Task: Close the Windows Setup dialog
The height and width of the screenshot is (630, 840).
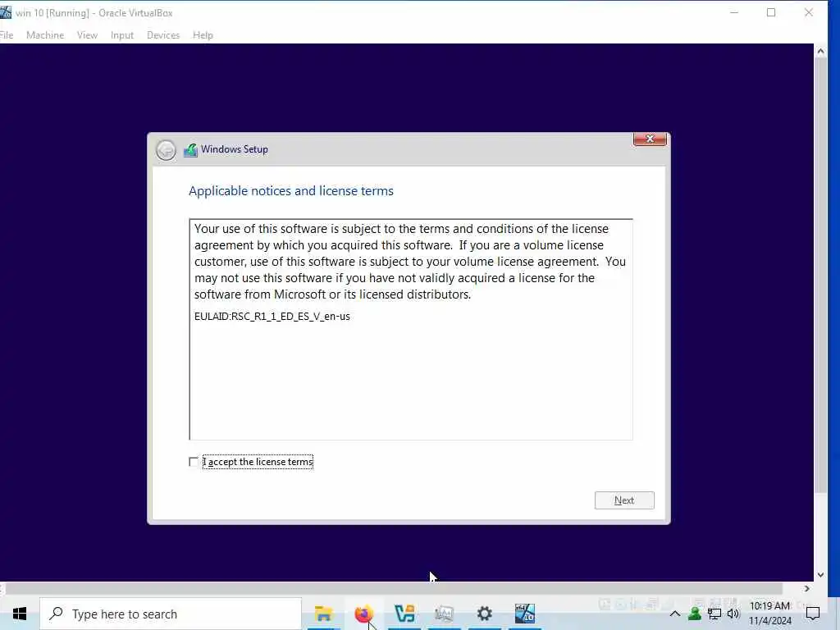Action: point(650,139)
